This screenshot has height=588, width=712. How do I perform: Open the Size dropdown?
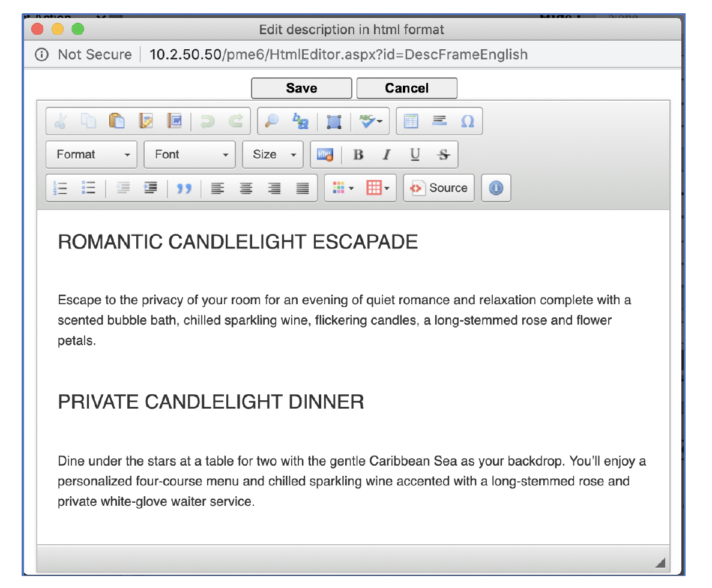click(273, 155)
